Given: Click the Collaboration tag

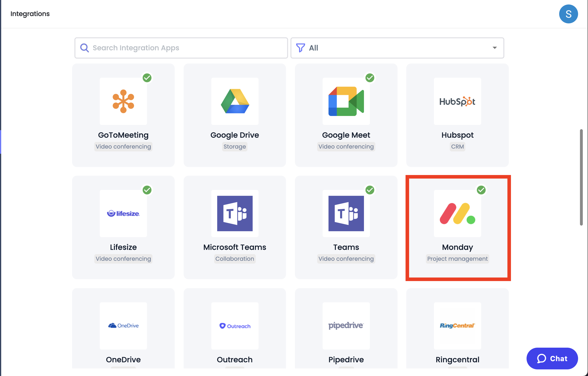Looking at the screenshot, I should (x=235, y=259).
